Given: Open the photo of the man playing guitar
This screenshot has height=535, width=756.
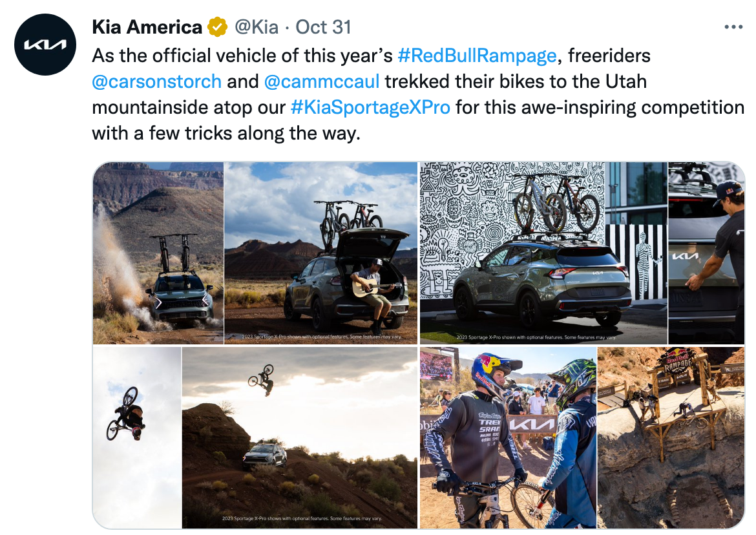Looking at the screenshot, I should [x=321, y=253].
